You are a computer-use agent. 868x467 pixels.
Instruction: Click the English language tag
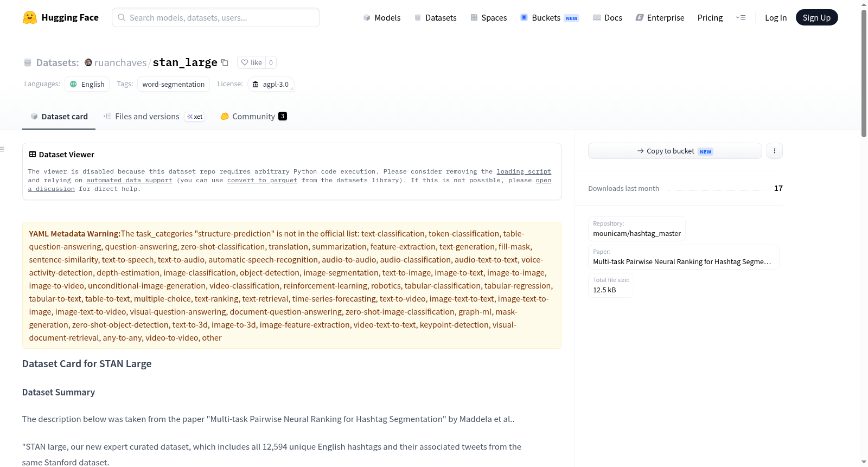pos(87,84)
